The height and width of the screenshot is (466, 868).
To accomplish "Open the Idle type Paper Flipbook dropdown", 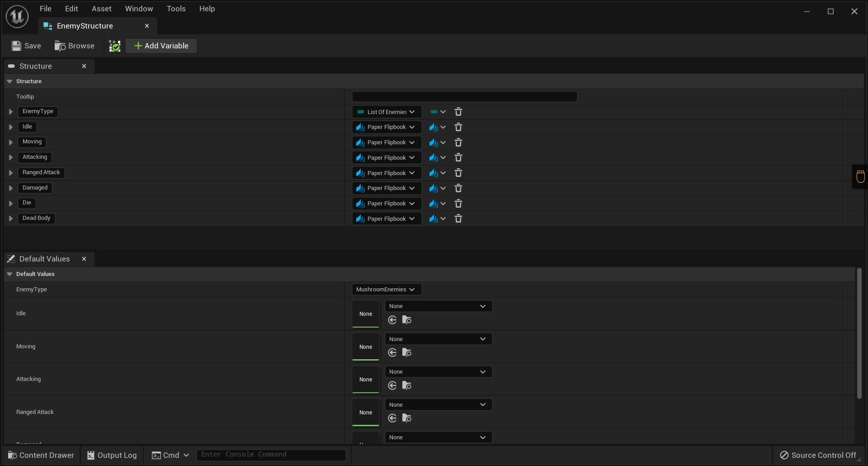I will coord(387,127).
